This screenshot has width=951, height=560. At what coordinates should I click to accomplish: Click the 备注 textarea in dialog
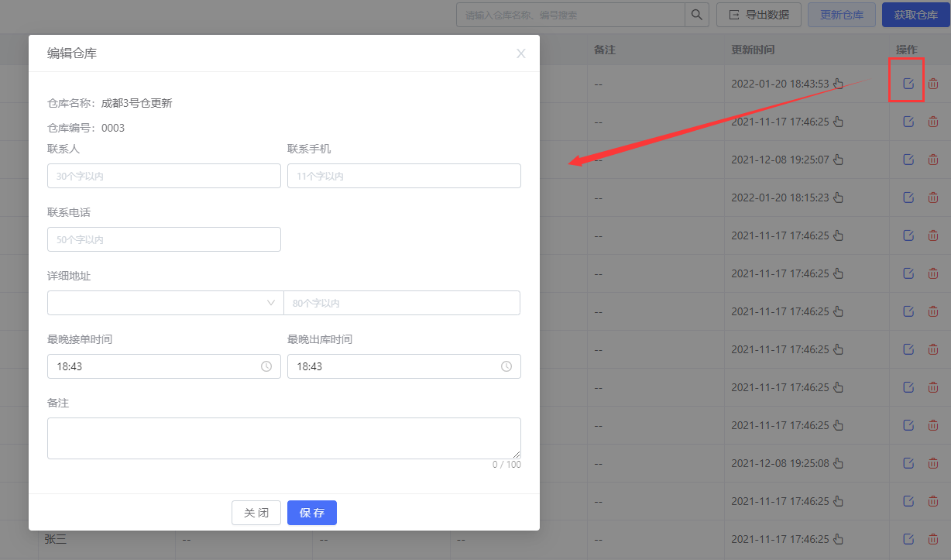[284, 438]
